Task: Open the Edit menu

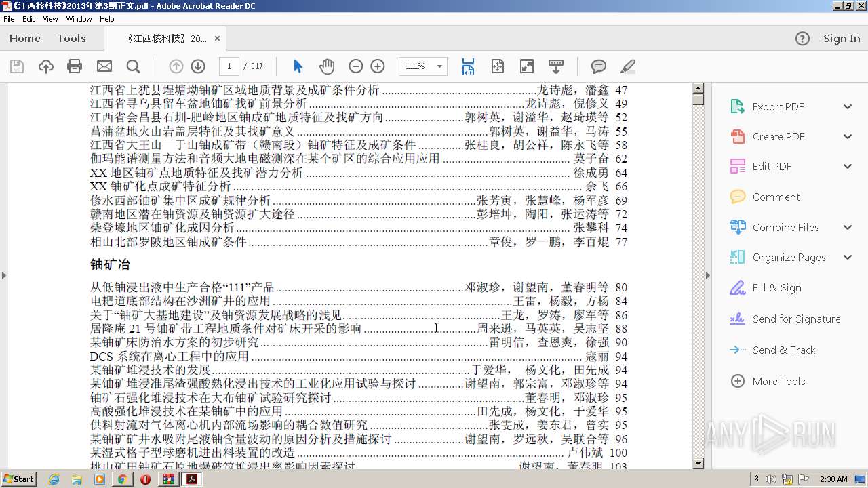Action: [28, 19]
